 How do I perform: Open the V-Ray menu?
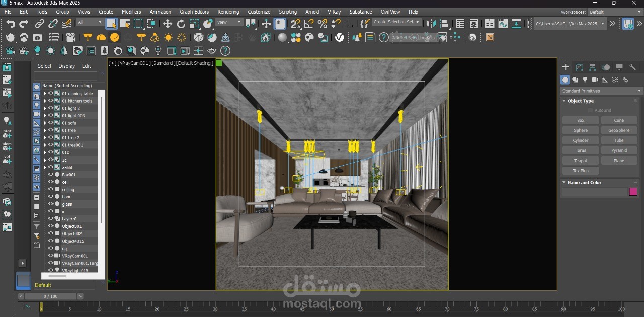click(334, 12)
